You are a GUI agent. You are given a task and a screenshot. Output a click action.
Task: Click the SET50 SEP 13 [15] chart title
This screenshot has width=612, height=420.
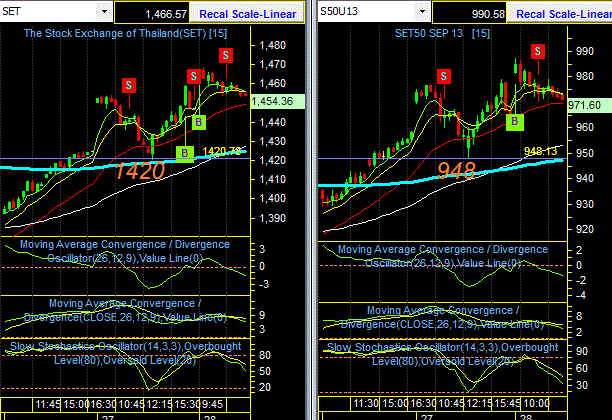pyautogui.click(x=442, y=33)
